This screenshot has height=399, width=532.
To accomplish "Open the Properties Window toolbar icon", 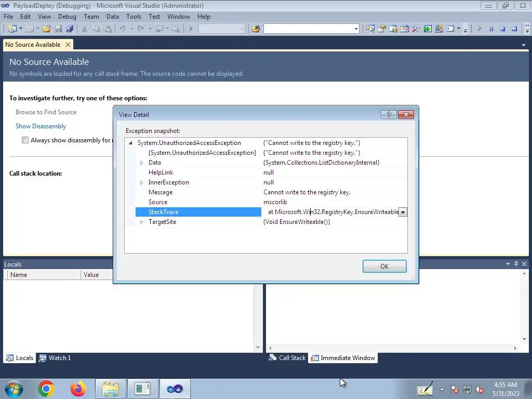I will click(382, 29).
